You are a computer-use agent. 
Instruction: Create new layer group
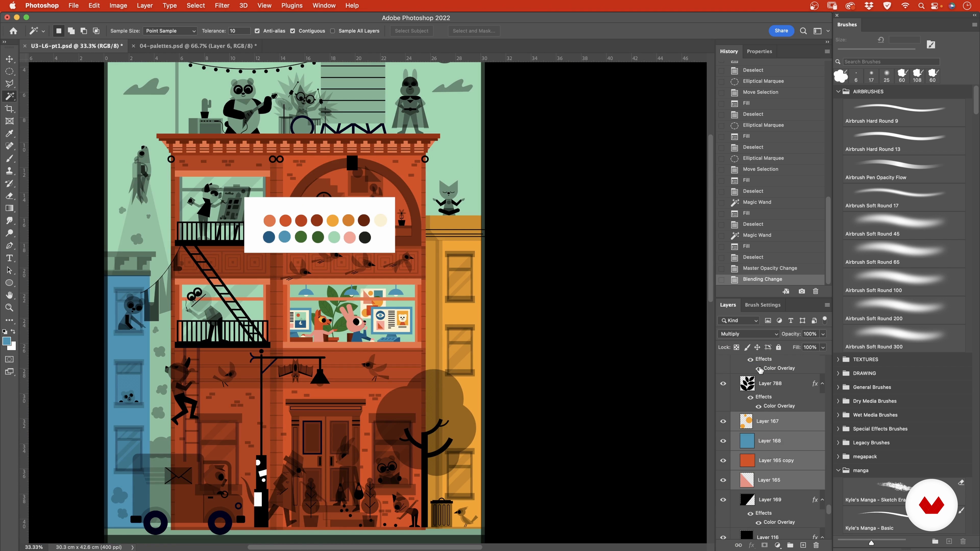click(x=790, y=545)
